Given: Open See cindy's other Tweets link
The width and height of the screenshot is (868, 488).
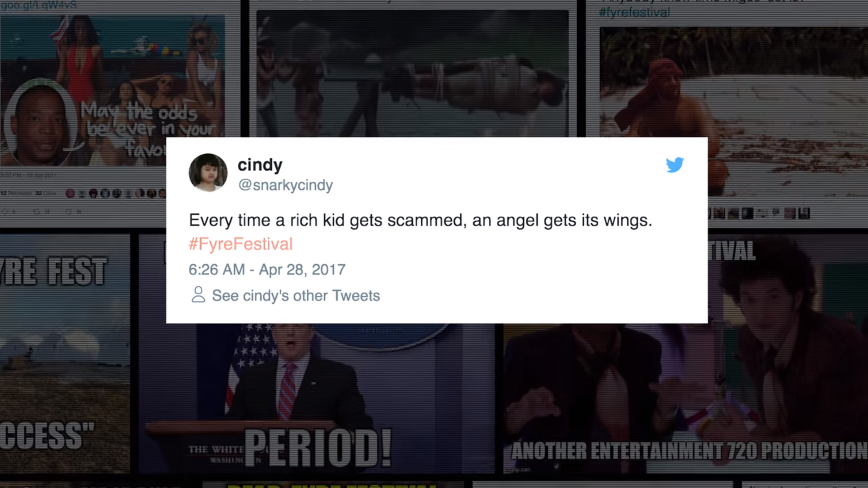Looking at the screenshot, I should tap(296, 296).
